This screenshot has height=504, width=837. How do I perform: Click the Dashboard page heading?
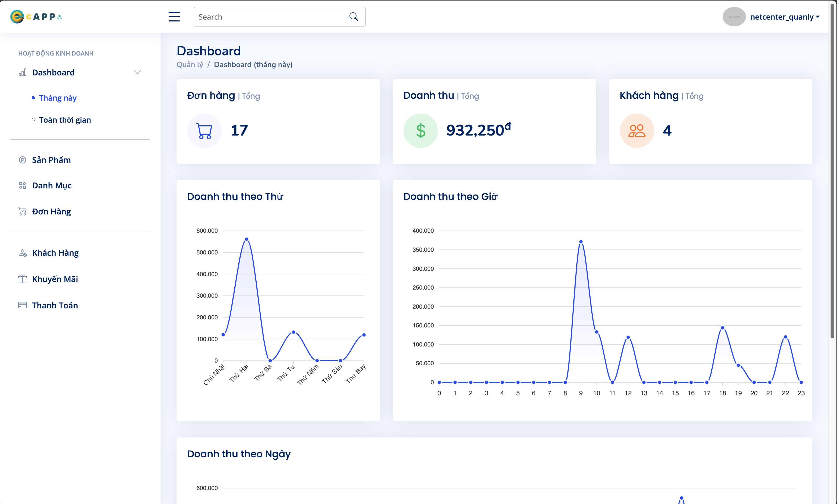(209, 51)
